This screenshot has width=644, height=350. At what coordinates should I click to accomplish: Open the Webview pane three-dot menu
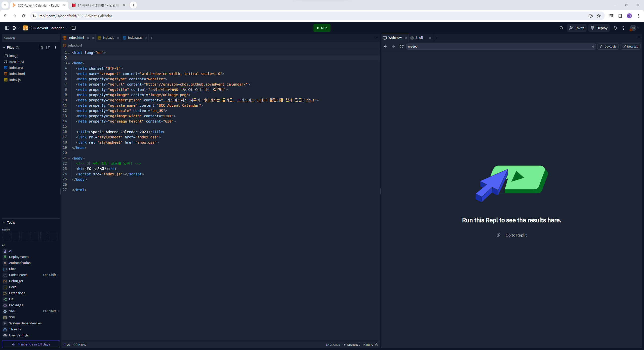(x=639, y=38)
